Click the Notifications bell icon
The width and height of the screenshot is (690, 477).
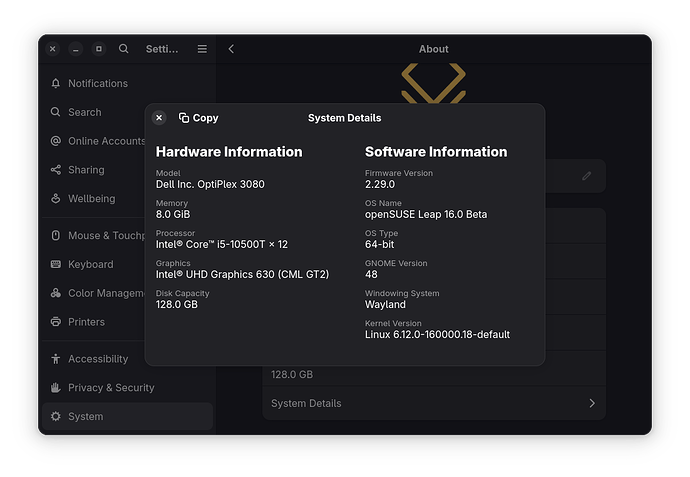[55, 83]
